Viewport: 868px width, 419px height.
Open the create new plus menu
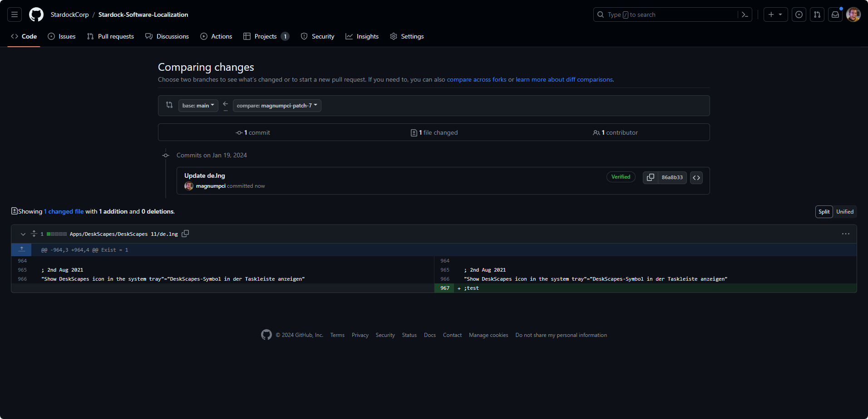[775, 15]
